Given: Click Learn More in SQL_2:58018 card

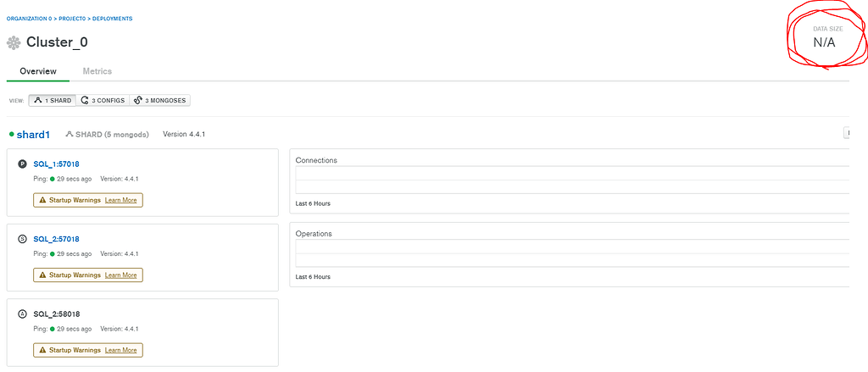Looking at the screenshot, I should click(x=120, y=350).
